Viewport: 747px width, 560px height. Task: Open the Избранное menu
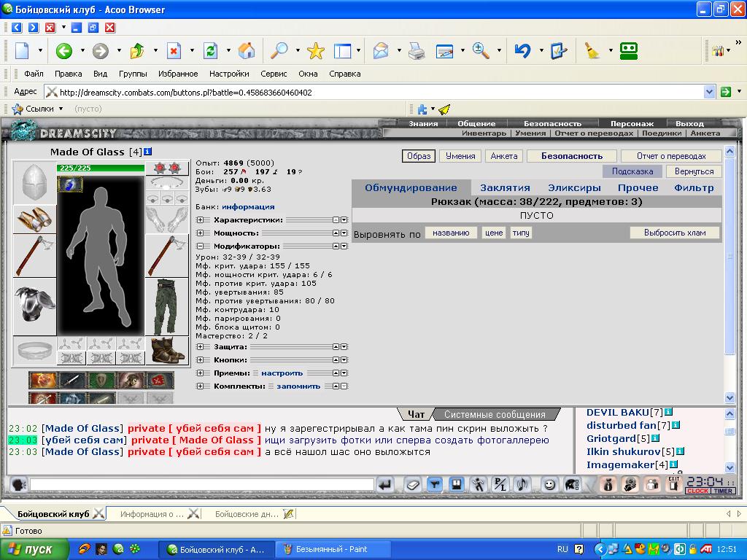point(178,74)
